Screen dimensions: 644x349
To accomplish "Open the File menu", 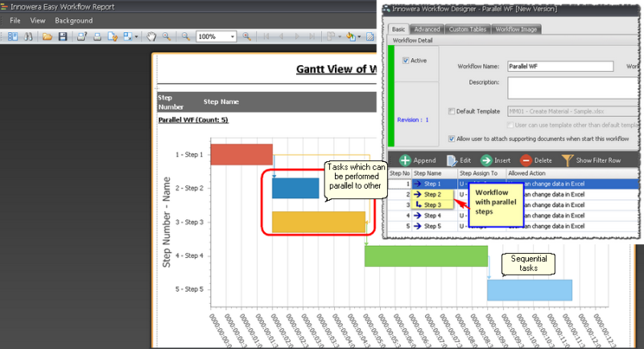I will [x=15, y=20].
